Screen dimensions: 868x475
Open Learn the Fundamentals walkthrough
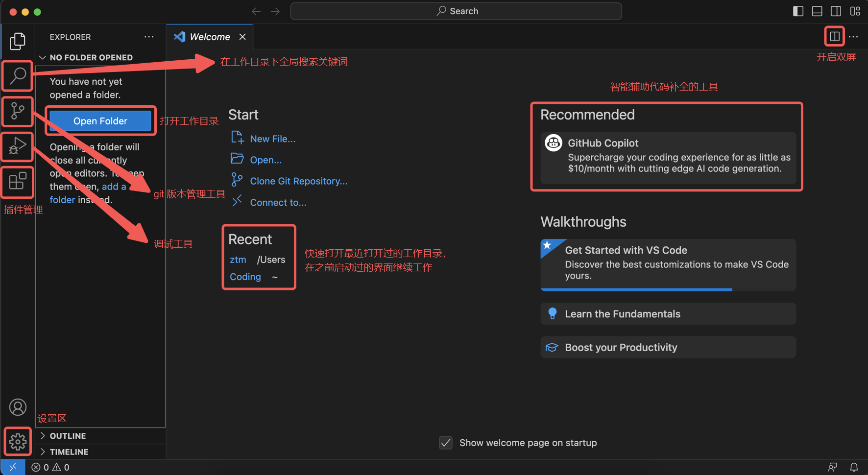[x=668, y=314]
